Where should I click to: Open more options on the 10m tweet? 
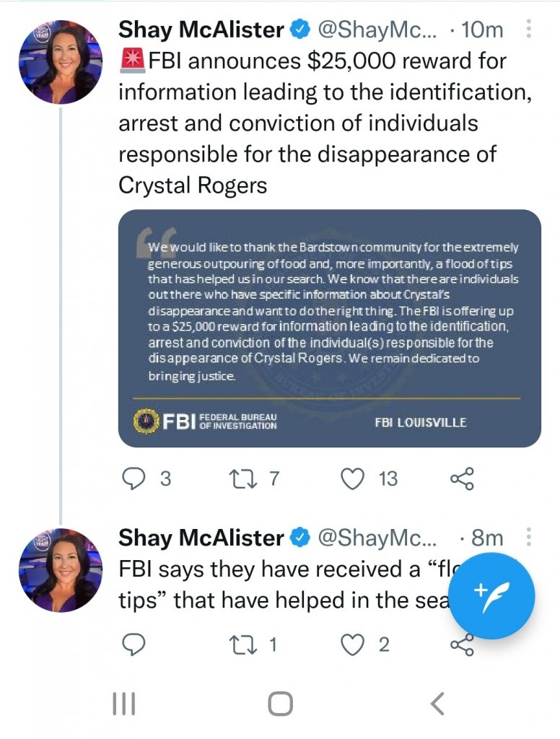[530, 30]
